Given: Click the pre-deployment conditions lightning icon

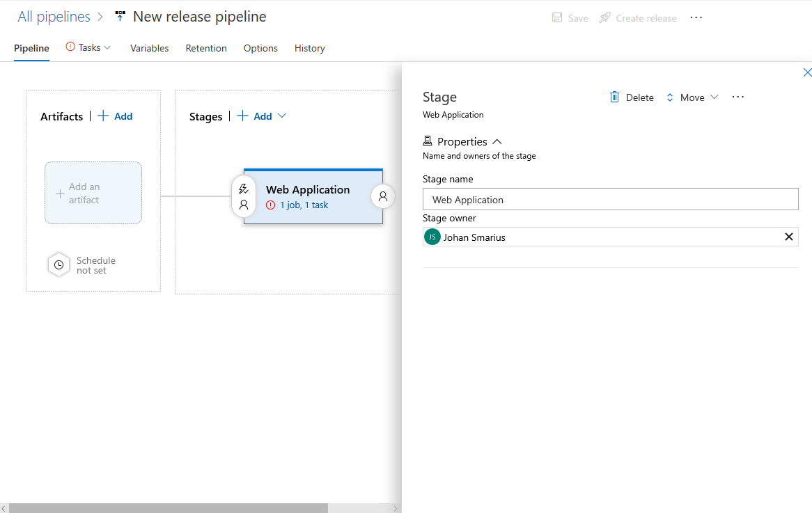Looking at the screenshot, I should click(244, 188).
